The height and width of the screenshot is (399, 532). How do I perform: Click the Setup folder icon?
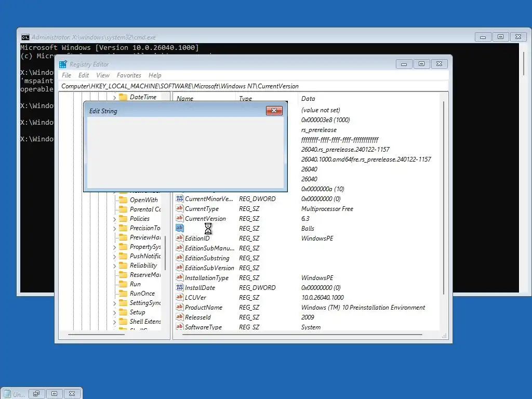tap(123, 312)
